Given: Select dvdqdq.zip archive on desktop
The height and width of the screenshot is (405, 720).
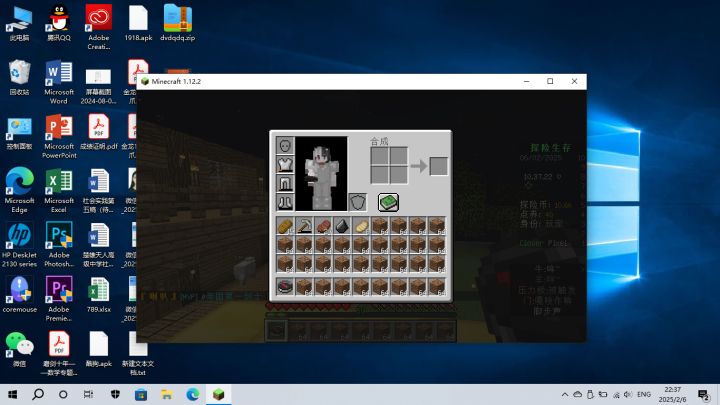Looking at the screenshot, I should (177, 24).
